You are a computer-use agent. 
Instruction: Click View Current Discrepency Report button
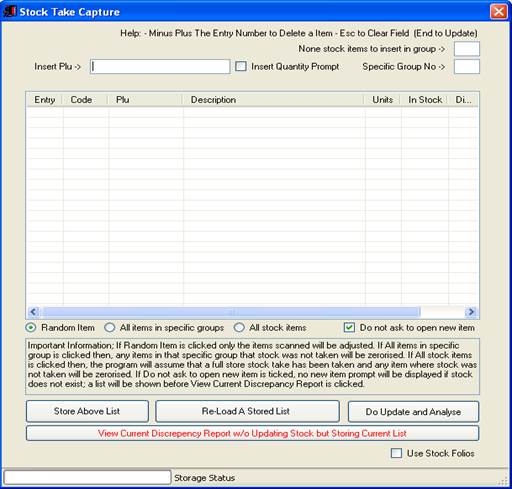point(252,433)
